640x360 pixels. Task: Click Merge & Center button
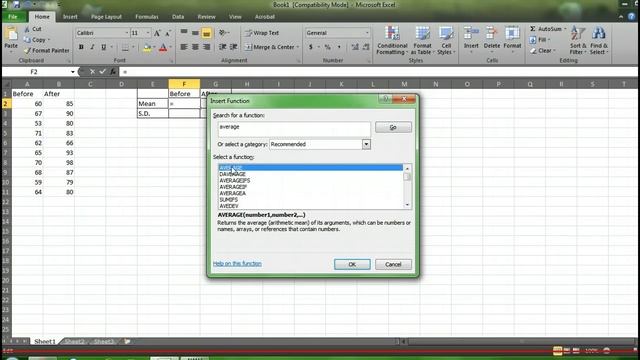click(270, 47)
